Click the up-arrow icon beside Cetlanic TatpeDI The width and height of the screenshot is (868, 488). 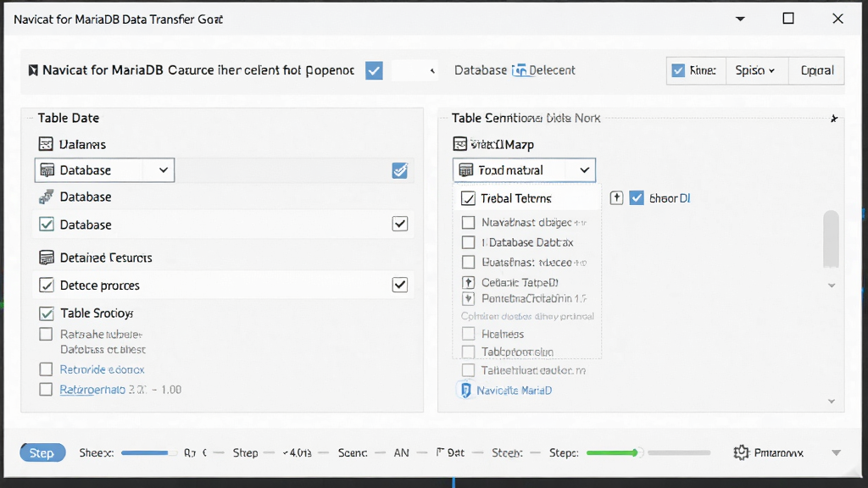468,282
